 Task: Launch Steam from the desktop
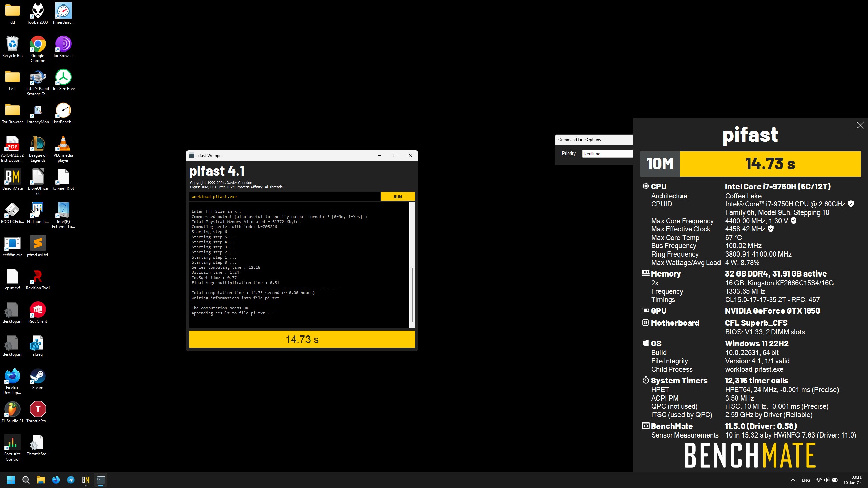[x=38, y=379]
